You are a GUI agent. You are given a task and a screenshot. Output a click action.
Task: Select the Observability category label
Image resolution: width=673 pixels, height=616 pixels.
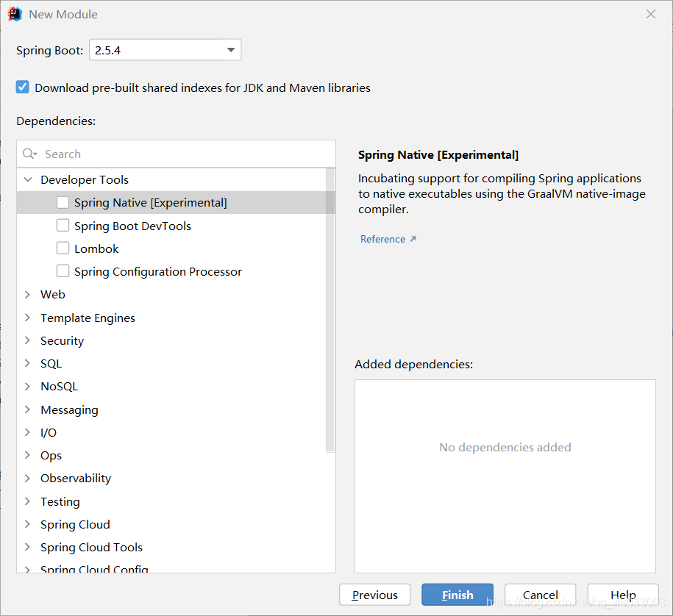click(76, 479)
